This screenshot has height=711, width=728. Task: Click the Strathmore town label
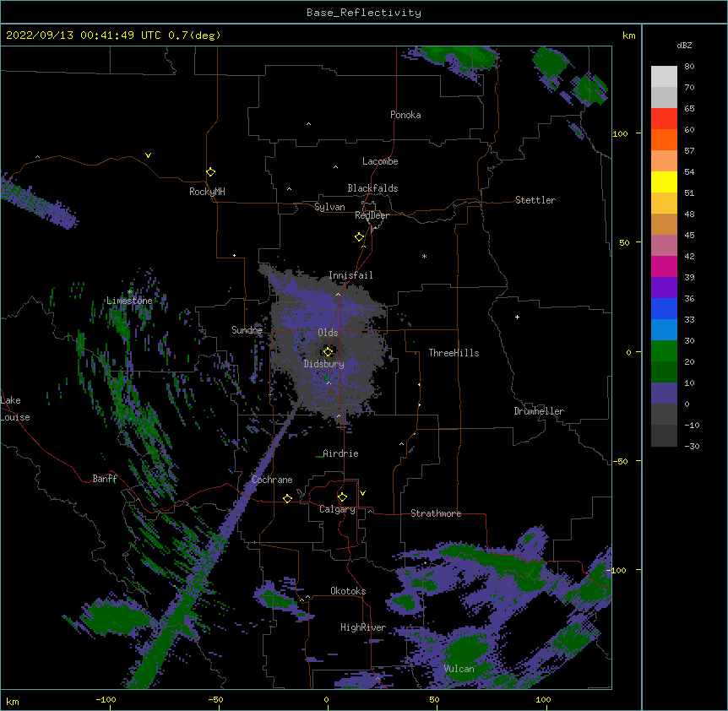[436, 513]
